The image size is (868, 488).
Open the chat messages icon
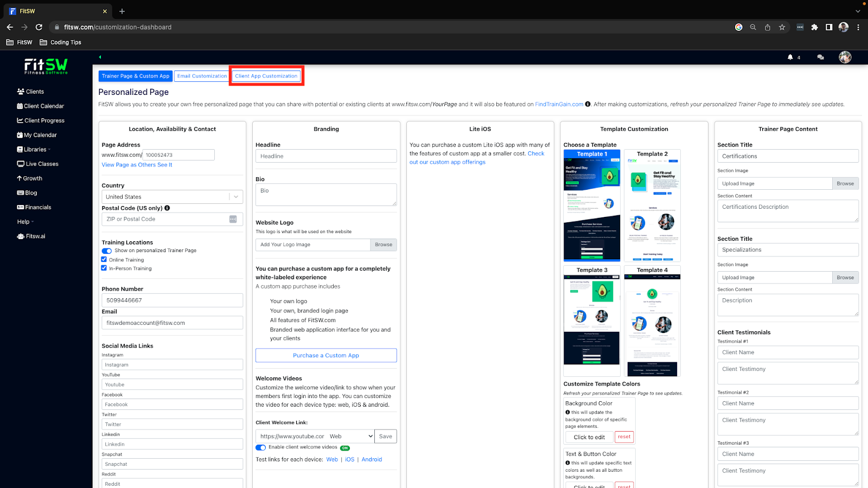820,57
